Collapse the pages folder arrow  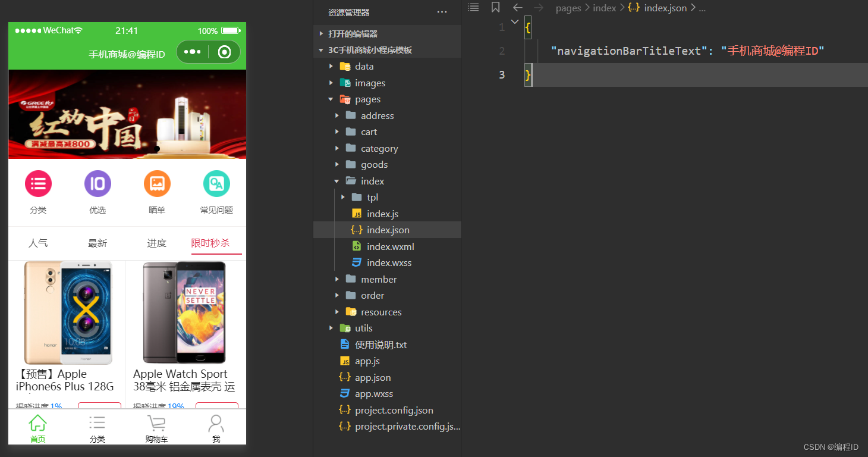(x=331, y=99)
